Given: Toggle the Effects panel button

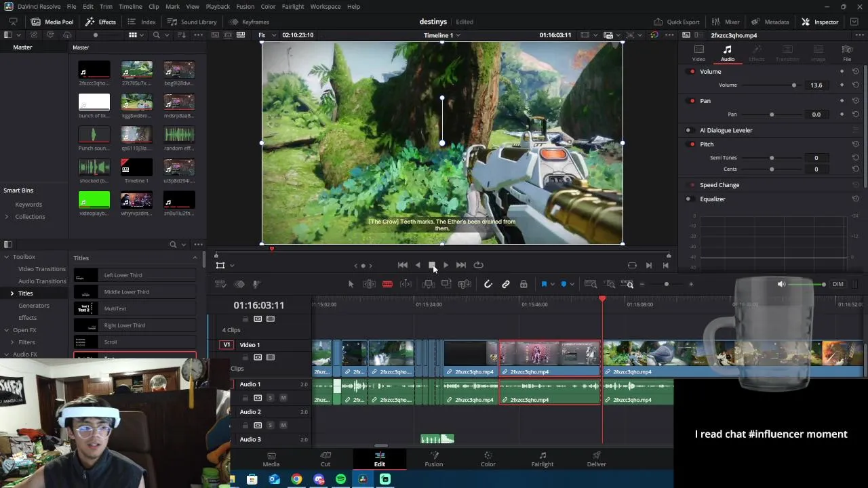Looking at the screenshot, I should click(101, 22).
